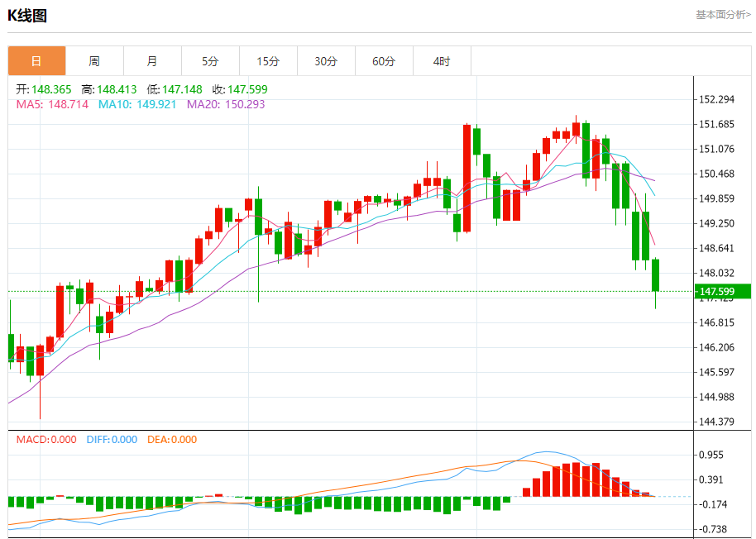Viewport: 756px width, 539px height.
Task: Open the 5分 timeframe tab
Action: point(210,61)
